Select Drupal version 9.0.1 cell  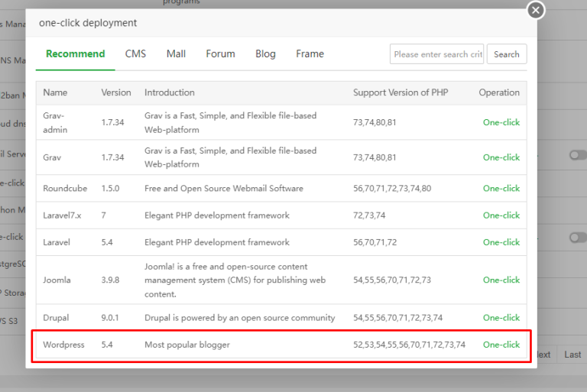click(x=110, y=318)
